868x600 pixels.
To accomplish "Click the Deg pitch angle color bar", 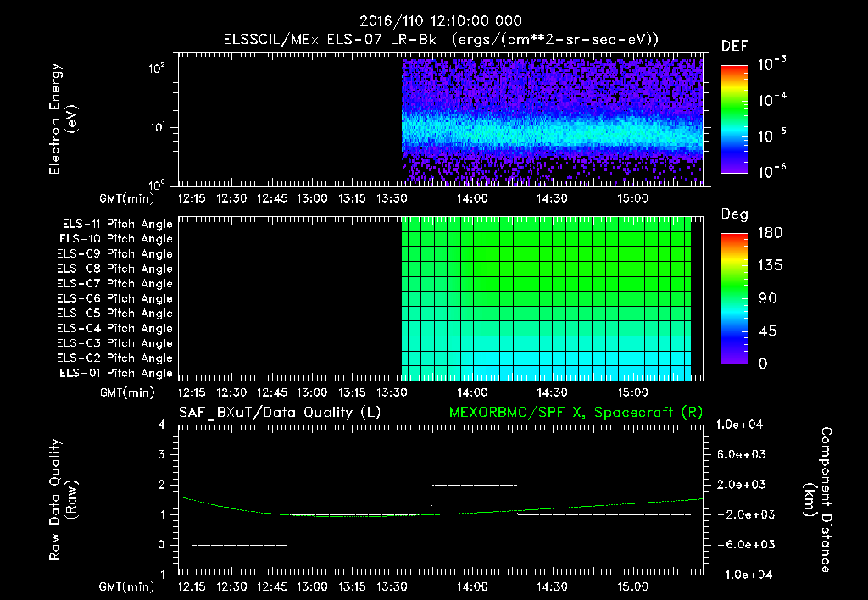I will pos(734,298).
